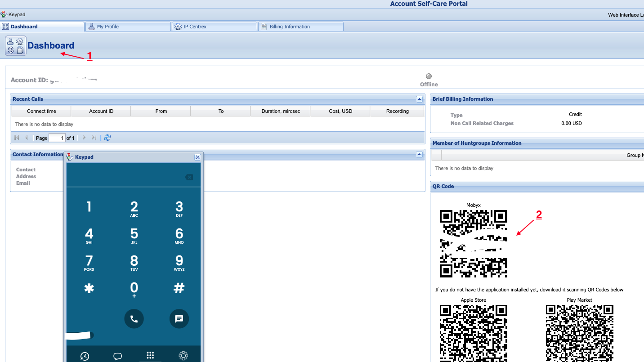Click the Recording column header
The image size is (644, 362).
coord(397,111)
